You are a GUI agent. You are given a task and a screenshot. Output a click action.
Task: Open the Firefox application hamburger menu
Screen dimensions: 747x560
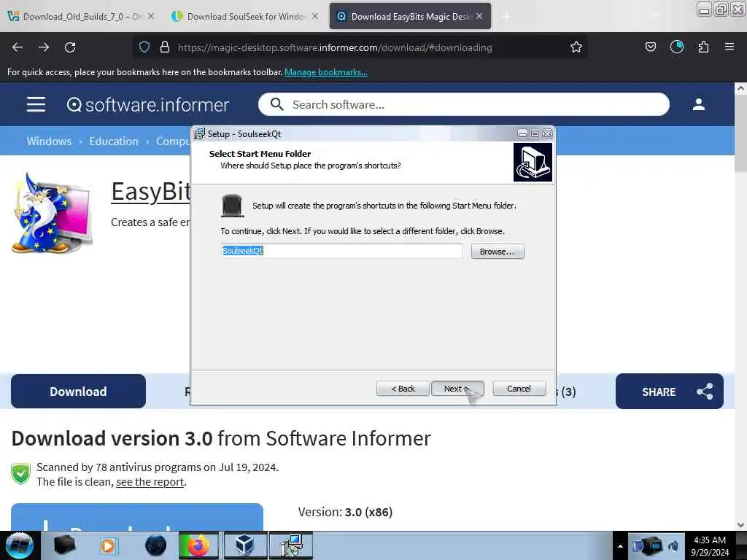[x=729, y=47]
